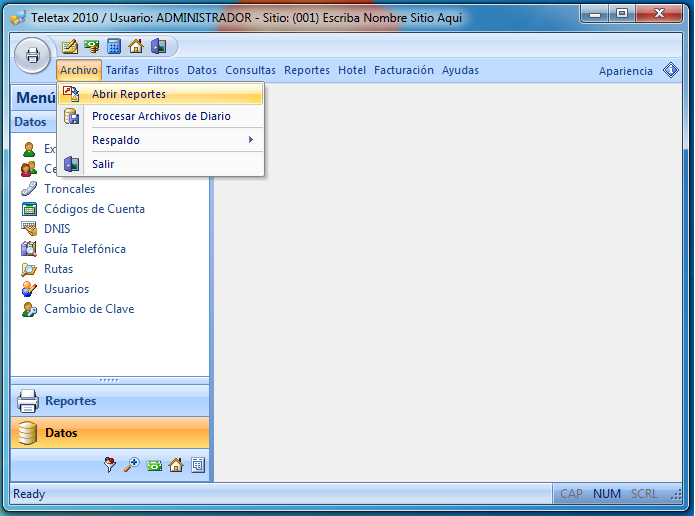Open the Filtros menu
This screenshot has width=695, height=516.
coord(163,70)
